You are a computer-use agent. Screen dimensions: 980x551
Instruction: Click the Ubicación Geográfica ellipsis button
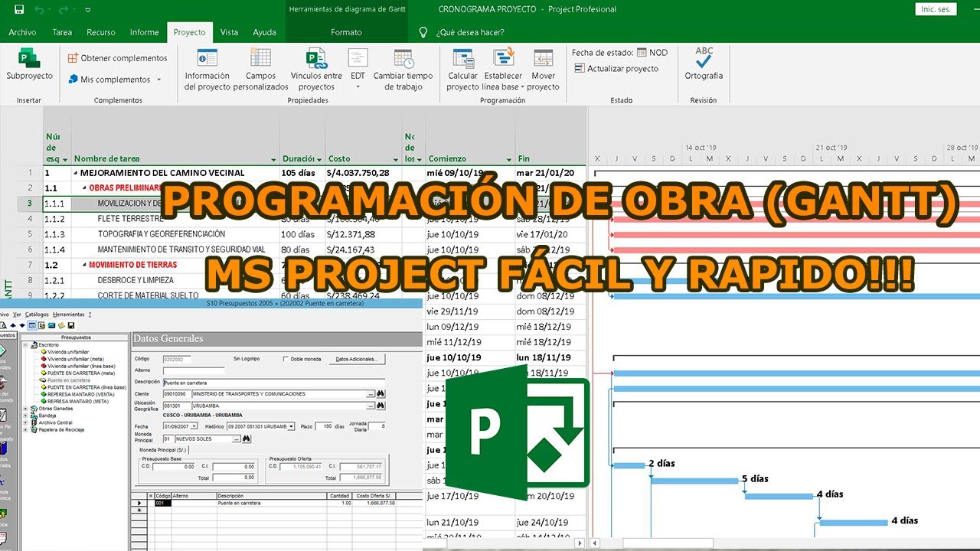(x=371, y=406)
